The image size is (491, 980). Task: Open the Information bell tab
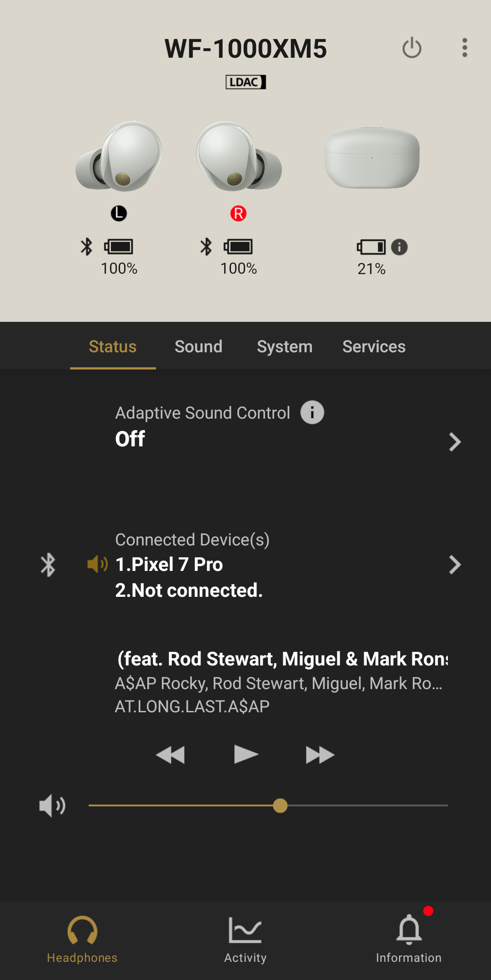click(x=409, y=938)
